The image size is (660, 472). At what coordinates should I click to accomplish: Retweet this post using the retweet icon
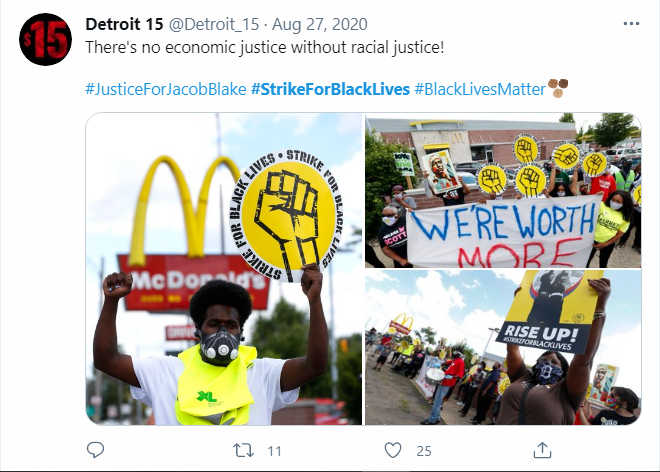coord(244,451)
